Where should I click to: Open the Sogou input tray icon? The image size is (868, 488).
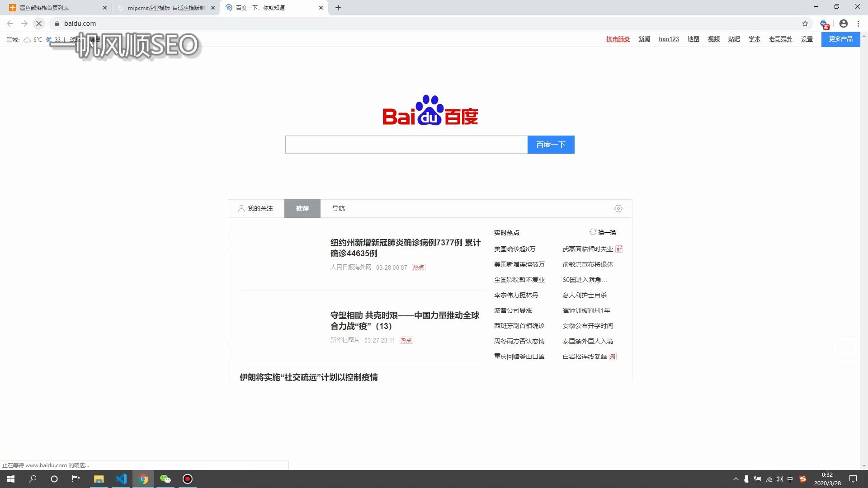(803, 479)
